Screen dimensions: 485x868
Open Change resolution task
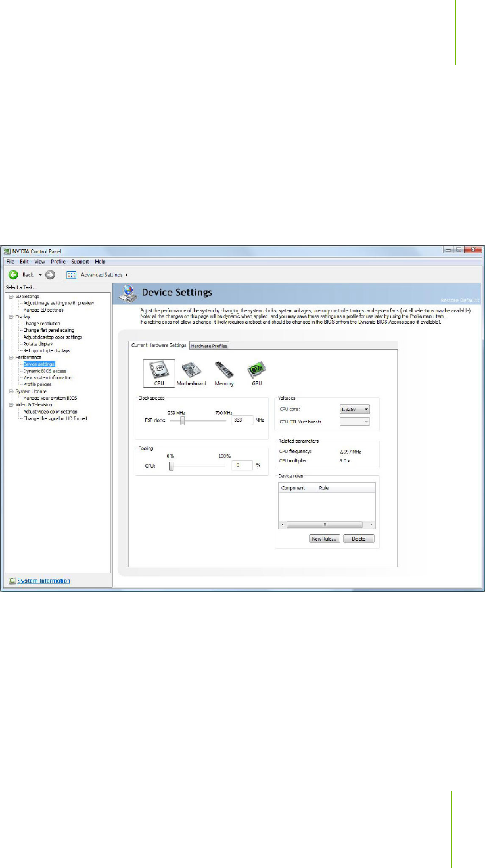click(41, 324)
